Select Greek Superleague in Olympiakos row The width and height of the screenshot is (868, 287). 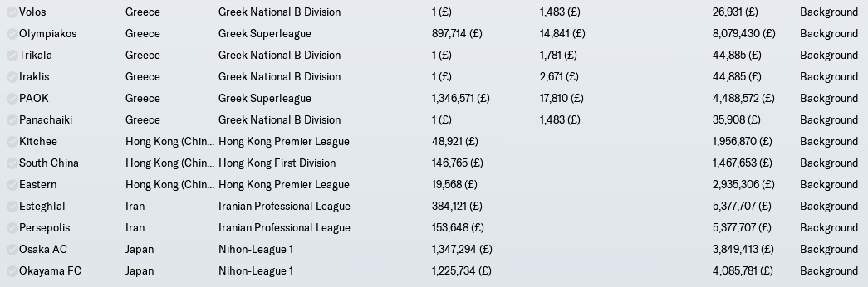[265, 34]
